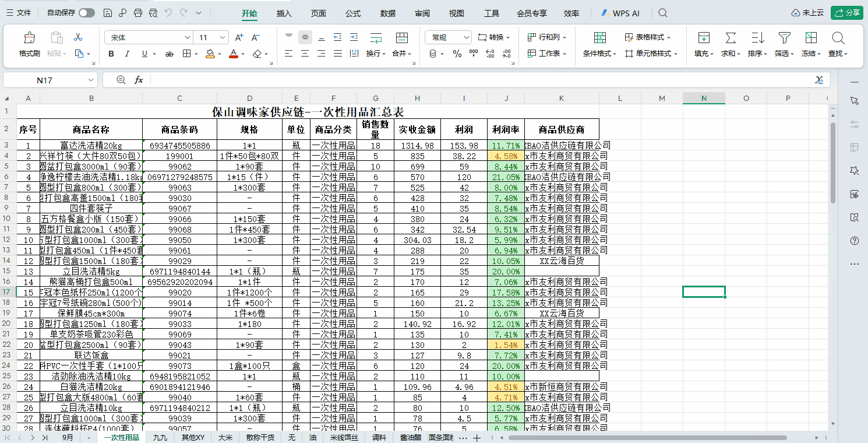Toggle the AutoSave (自动保存) switch
Image resolution: width=868 pixels, height=443 pixels.
coord(87,13)
